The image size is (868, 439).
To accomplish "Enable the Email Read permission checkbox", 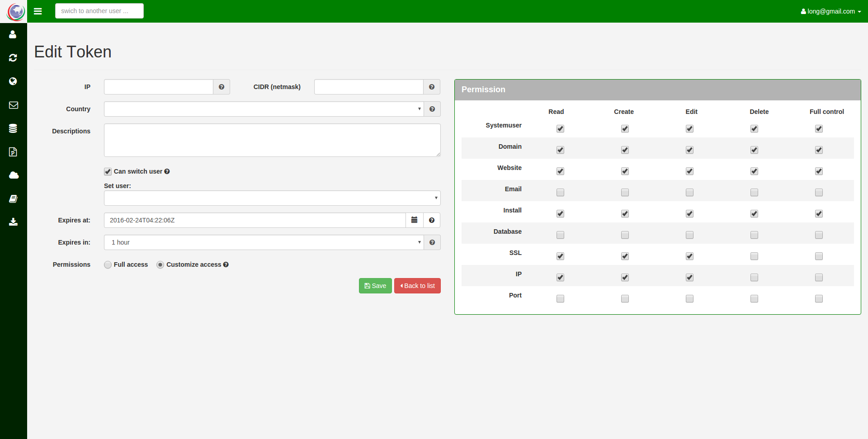I will point(560,193).
